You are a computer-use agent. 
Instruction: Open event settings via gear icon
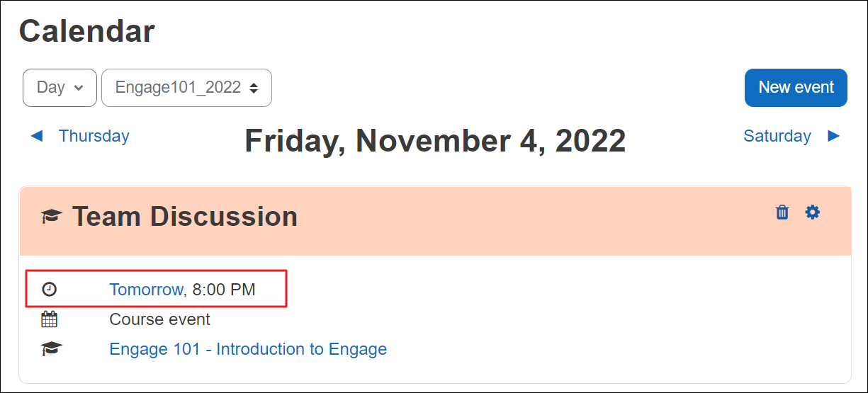click(813, 212)
